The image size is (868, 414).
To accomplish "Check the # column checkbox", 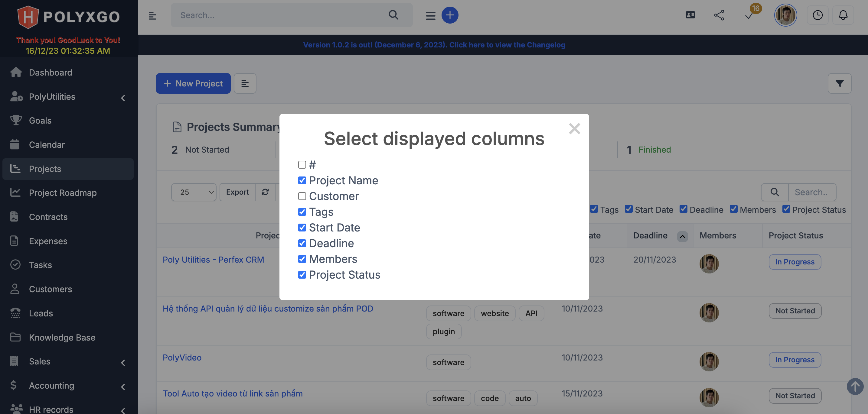I will pyautogui.click(x=302, y=165).
